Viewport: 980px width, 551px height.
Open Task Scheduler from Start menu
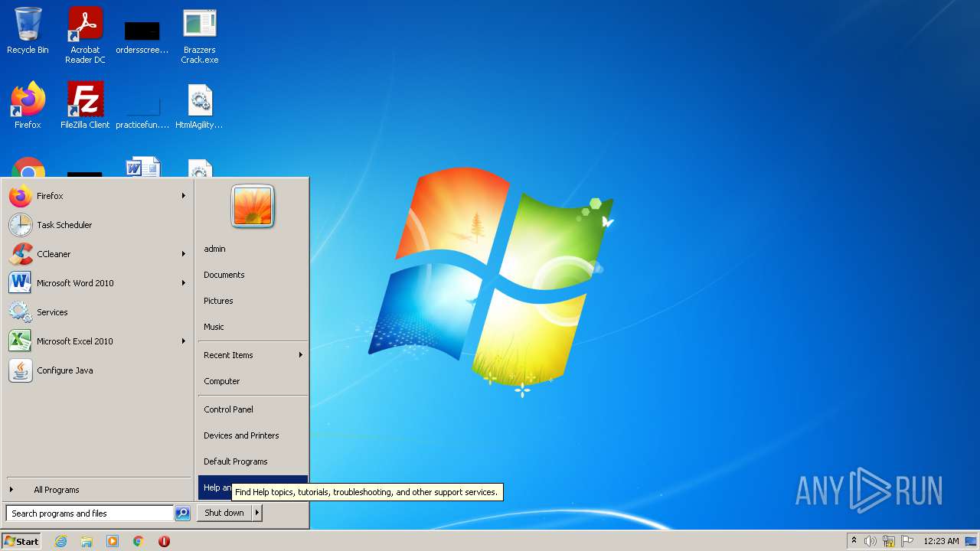click(97, 225)
